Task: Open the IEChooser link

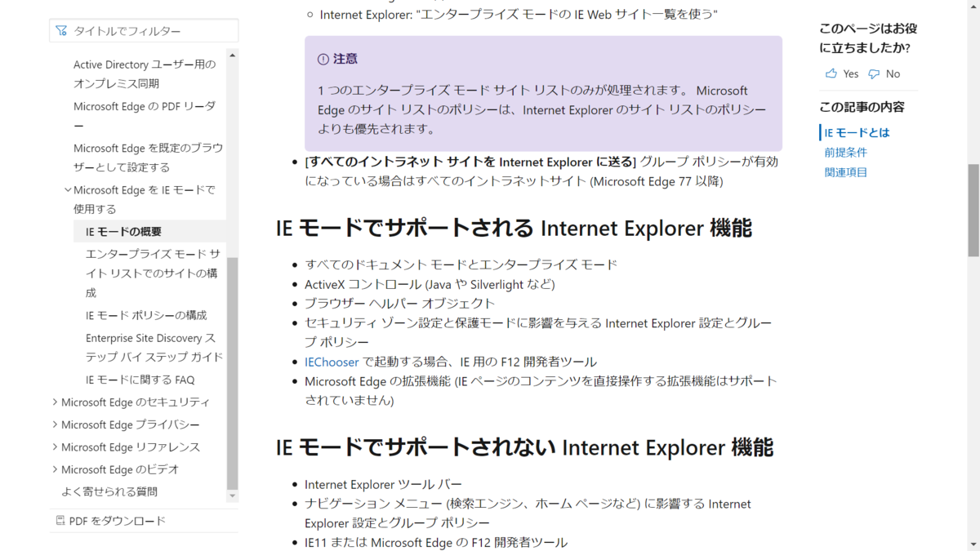Action: (332, 362)
